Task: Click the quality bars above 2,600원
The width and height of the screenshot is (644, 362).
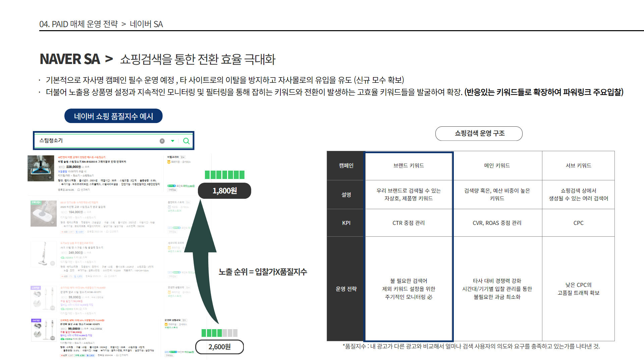Action: pyautogui.click(x=219, y=333)
